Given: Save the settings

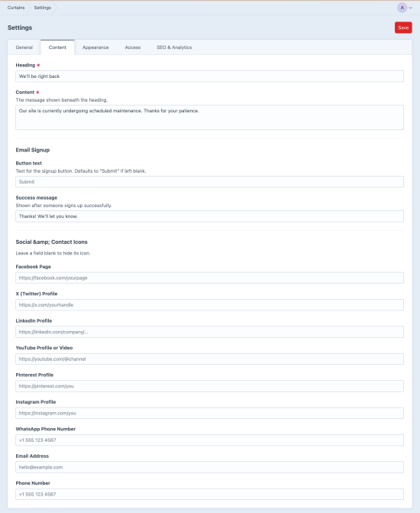Looking at the screenshot, I should click(x=403, y=28).
